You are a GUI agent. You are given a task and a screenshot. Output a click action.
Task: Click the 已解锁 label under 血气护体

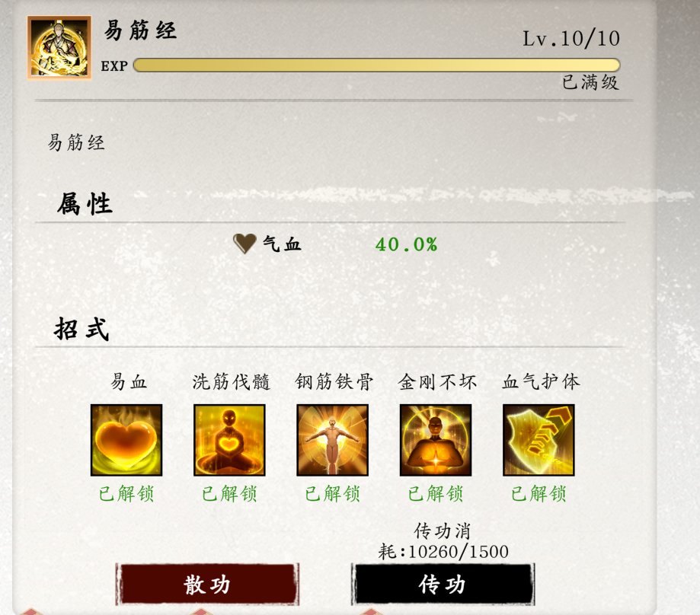click(x=539, y=494)
